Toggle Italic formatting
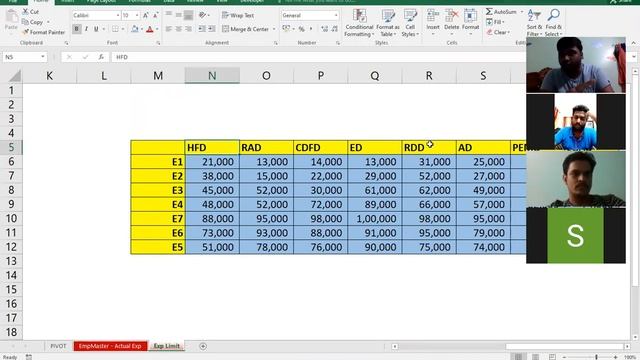Screen dimensions: 640x360 coord(86,29)
